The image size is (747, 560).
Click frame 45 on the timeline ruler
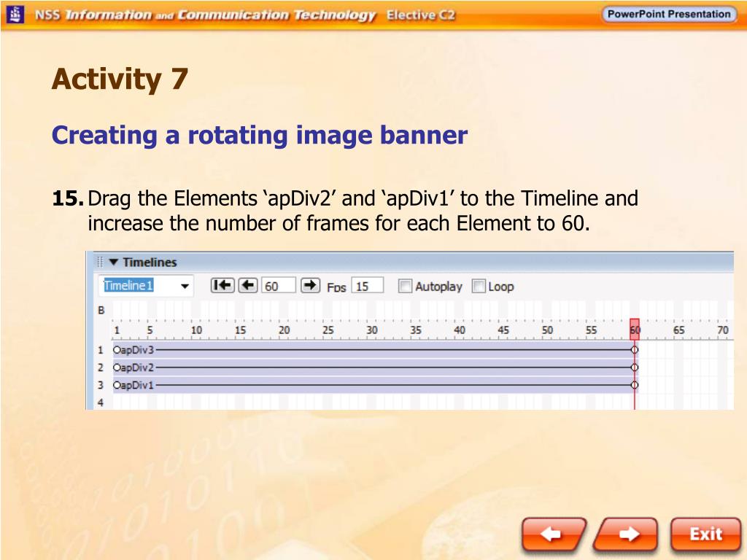503,330
